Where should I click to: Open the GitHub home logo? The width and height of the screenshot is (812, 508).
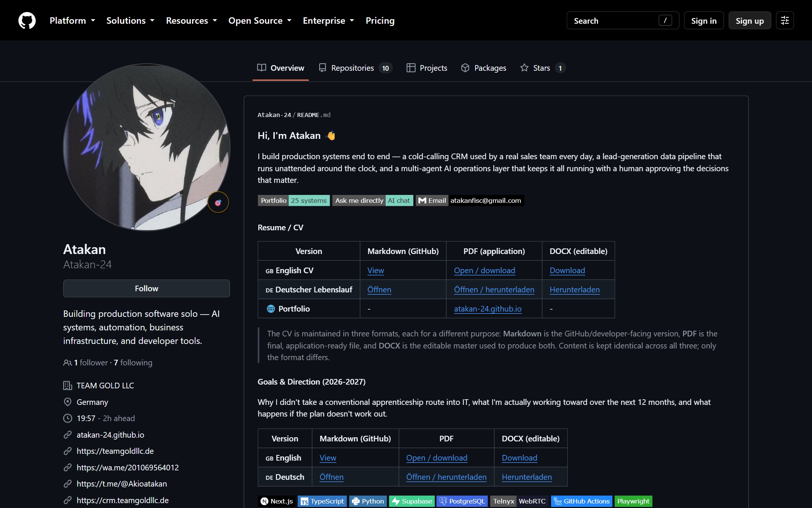pos(27,20)
